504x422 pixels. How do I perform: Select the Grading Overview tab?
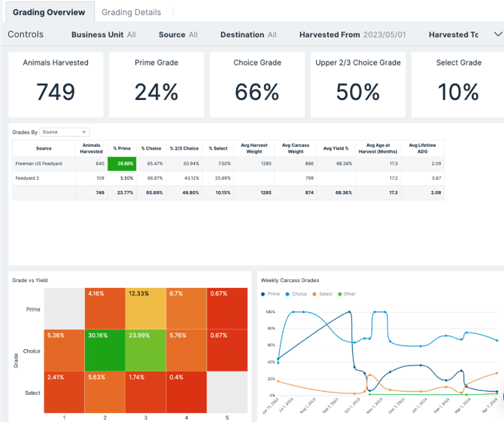click(x=49, y=13)
